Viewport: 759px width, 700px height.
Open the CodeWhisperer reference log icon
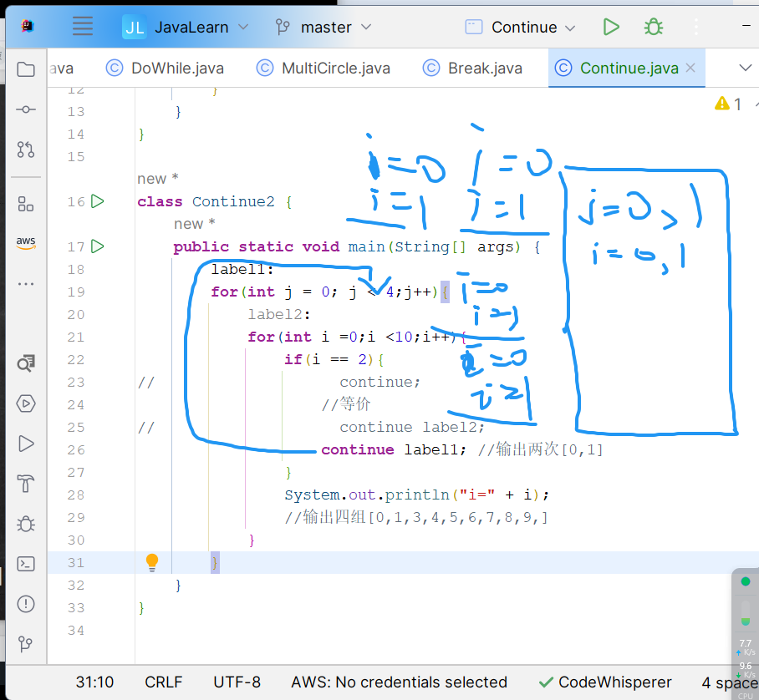pos(26,363)
